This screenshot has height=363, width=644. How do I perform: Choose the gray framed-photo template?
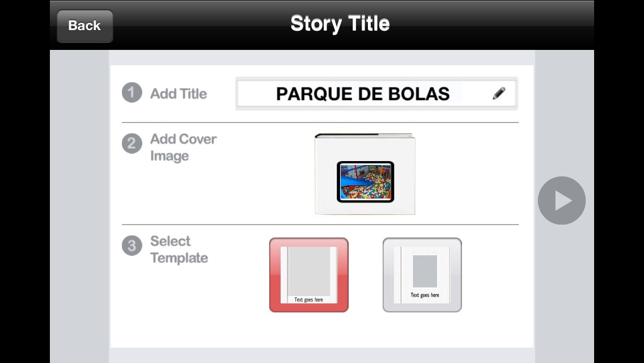[x=422, y=275]
